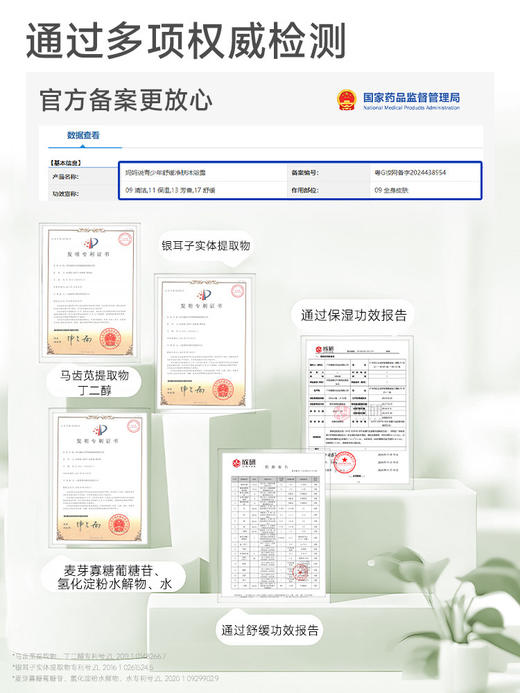Click the 马齿苋提取物 丁二醇 label bubble
Viewport: 520px width, 693px height.
point(94,383)
